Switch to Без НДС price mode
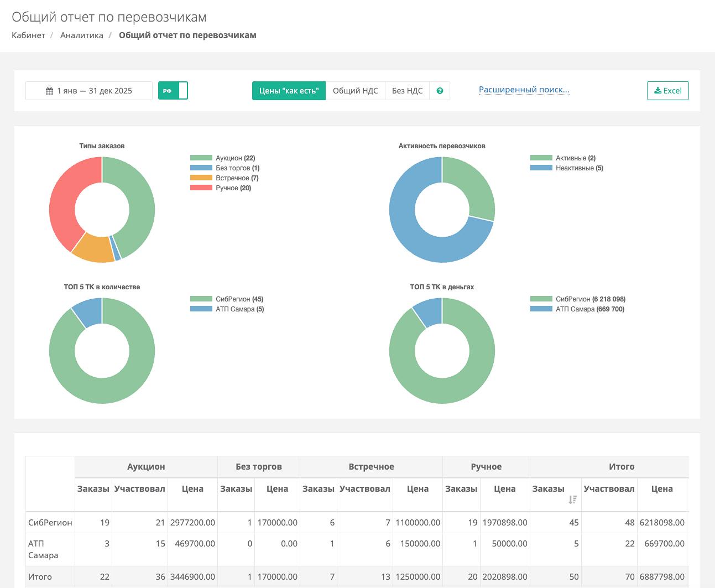 click(407, 91)
